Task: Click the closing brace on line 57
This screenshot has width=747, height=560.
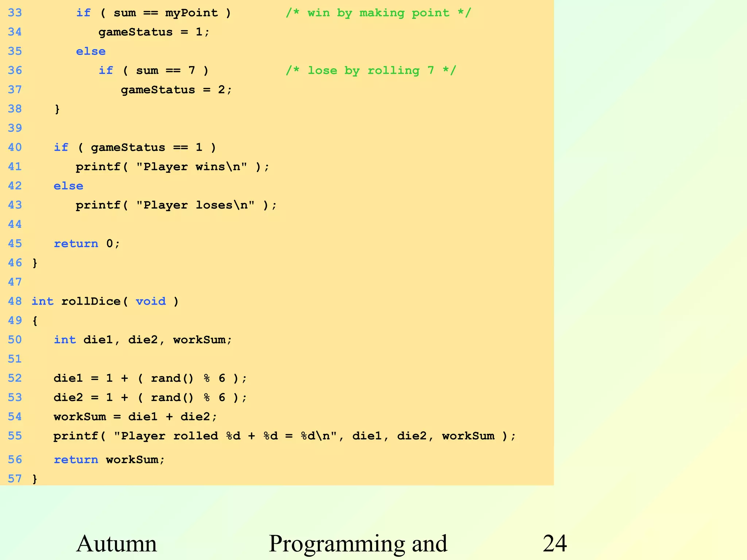Action: click(35, 479)
